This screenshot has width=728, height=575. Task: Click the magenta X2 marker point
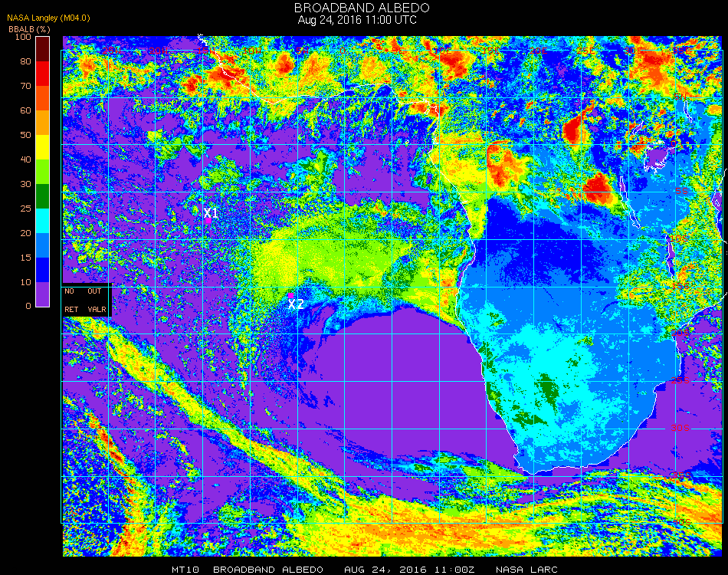pos(290,295)
